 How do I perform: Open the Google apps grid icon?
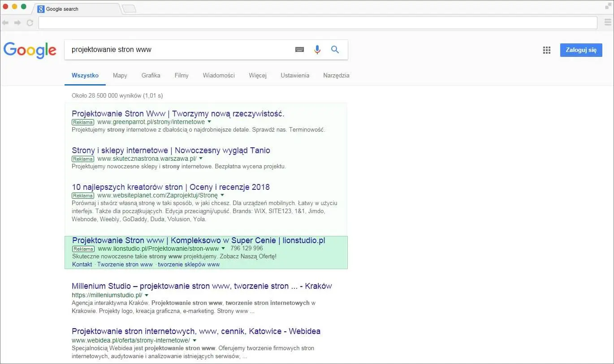click(x=546, y=50)
